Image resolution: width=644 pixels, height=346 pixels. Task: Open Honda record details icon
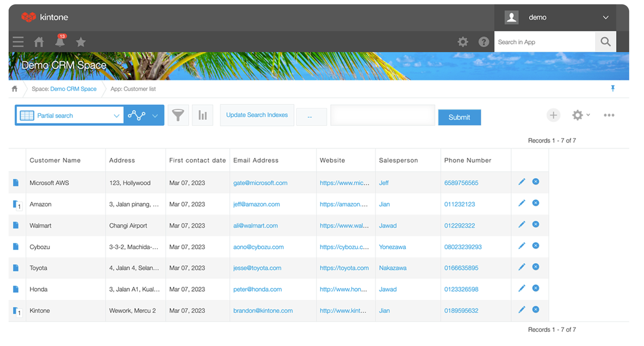[16, 289]
